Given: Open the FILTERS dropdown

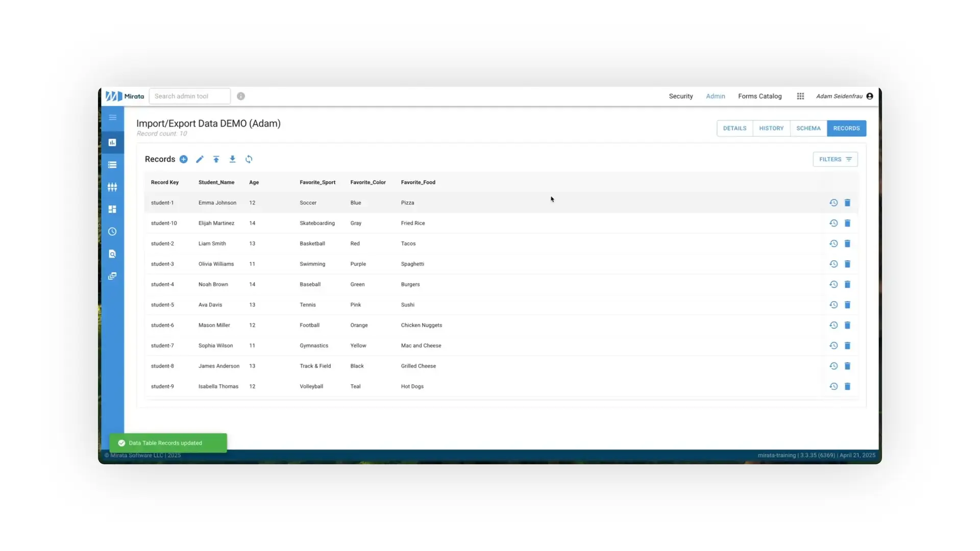Looking at the screenshot, I should 835,159.
